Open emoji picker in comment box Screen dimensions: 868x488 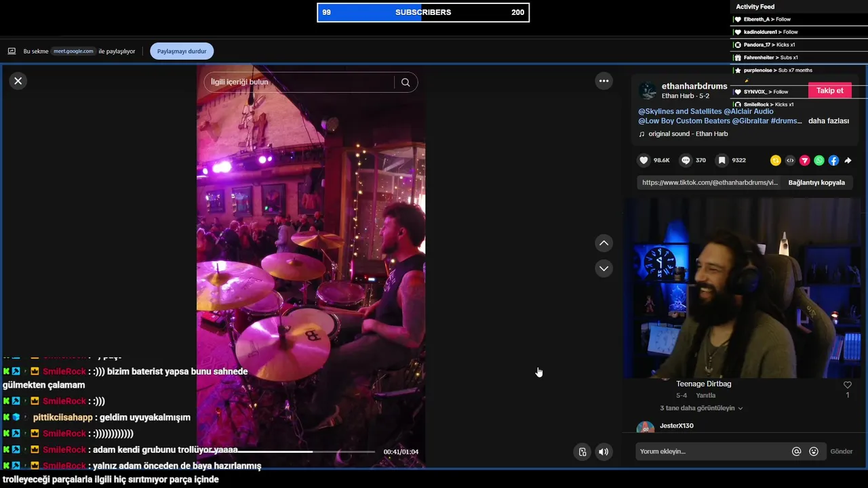(814, 451)
